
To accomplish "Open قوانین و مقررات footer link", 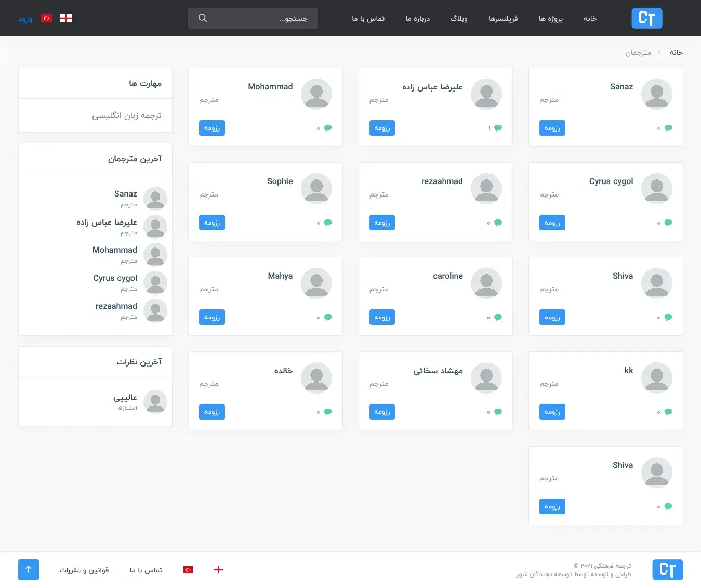I will [84, 570].
